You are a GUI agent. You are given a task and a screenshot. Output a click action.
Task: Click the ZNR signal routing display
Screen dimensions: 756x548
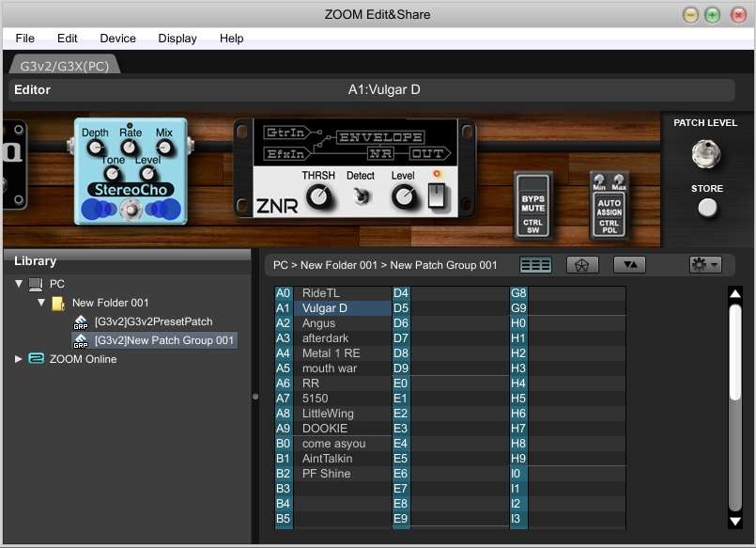click(356, 143)
